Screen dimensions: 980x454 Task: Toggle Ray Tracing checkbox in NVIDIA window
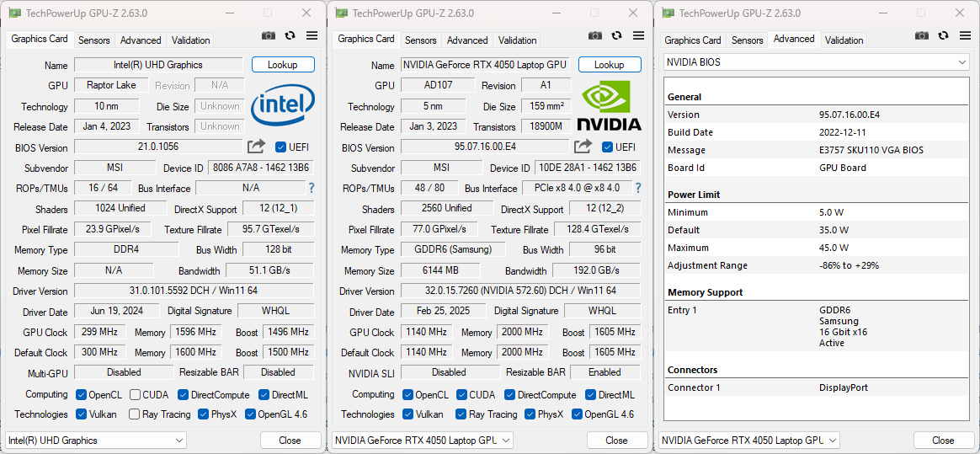(461, 414)
